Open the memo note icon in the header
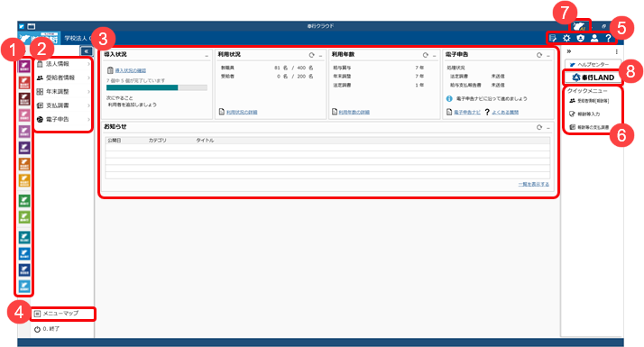644x347 pixels. pyautogui.click(x=553, y=38)
